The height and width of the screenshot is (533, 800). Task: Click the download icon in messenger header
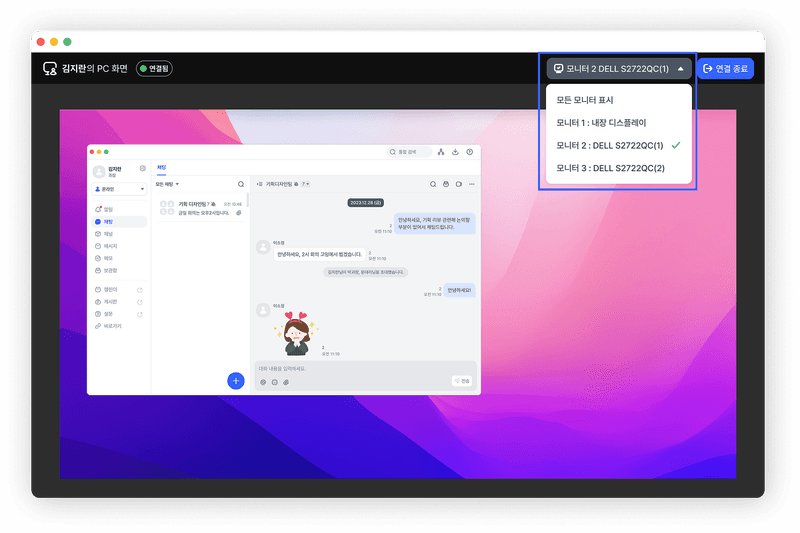pyautogui.click(x=456, y=152)
